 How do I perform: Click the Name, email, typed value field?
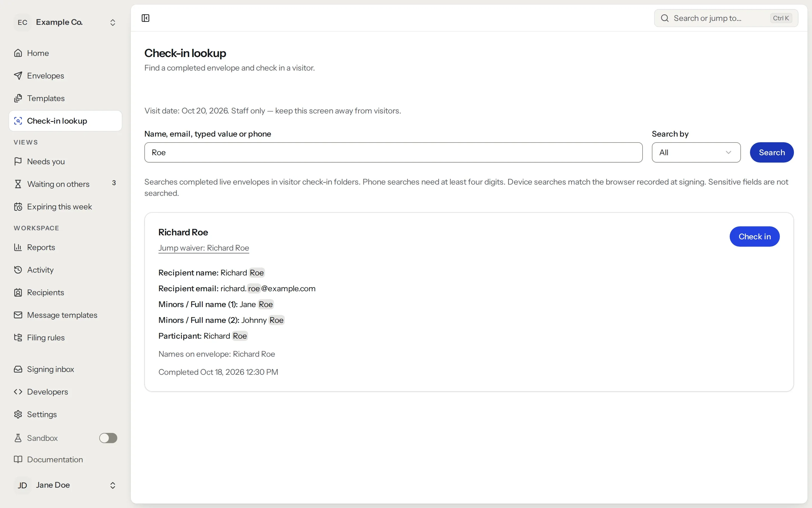point(393,152)
